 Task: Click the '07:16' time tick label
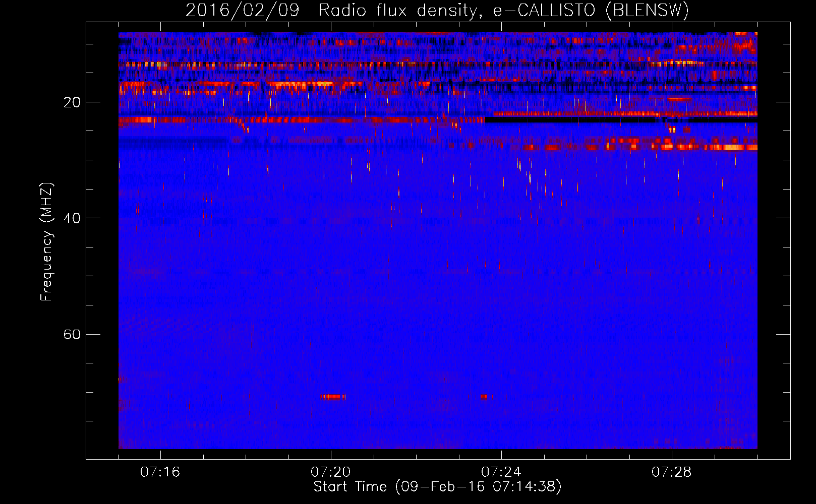[160, 472]
